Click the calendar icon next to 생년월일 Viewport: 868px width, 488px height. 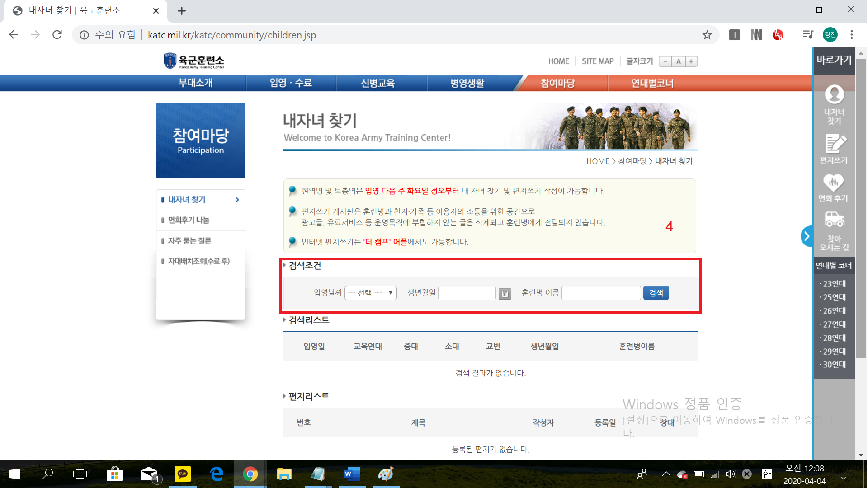[505, 294]
